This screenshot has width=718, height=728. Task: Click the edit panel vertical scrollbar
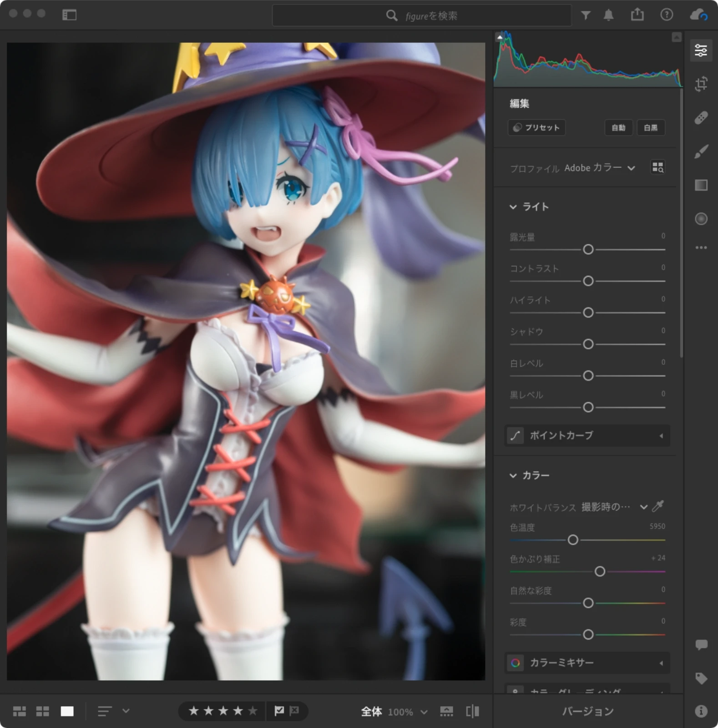point(681,223)
